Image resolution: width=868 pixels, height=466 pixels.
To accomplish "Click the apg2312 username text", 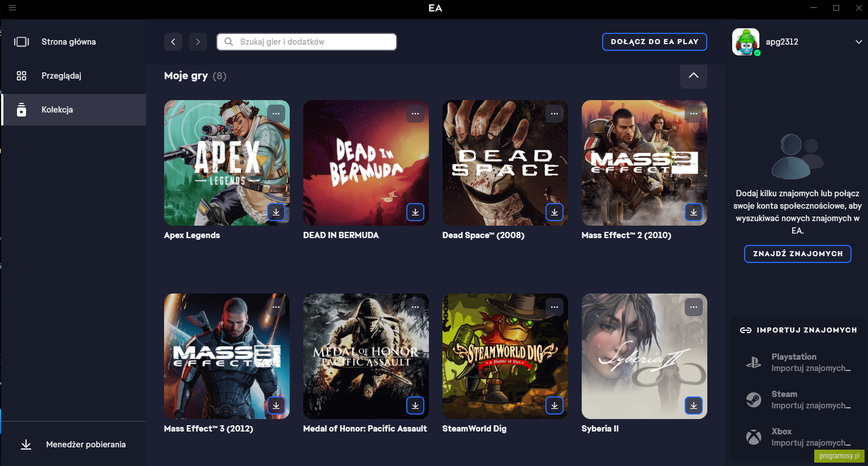I will [x=782, y=42].
